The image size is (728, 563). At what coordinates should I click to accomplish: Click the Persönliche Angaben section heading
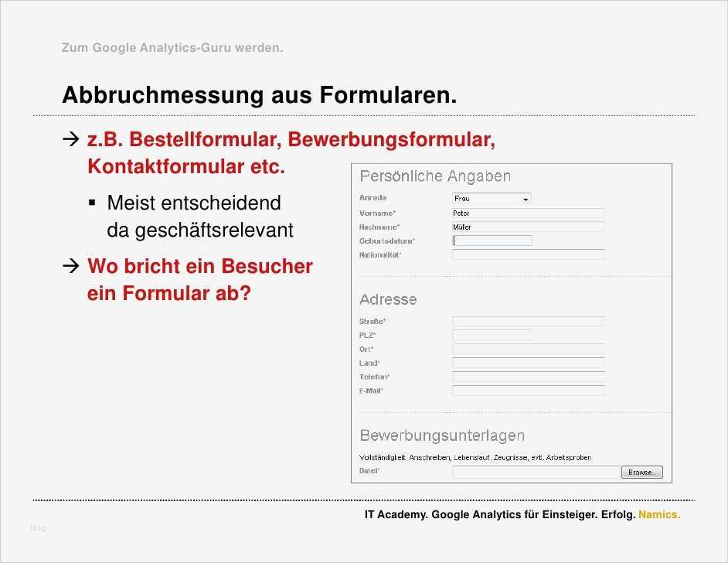(436, 176)
